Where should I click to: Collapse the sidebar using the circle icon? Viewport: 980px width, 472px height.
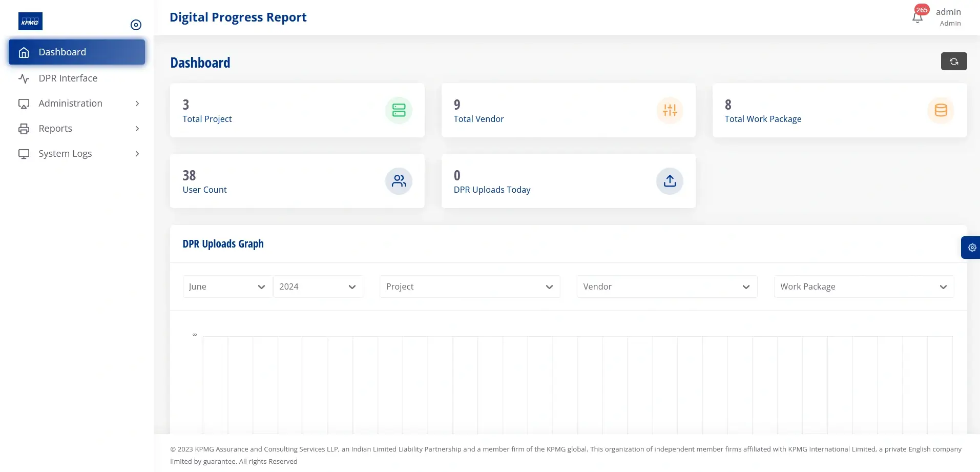click(x=136, y=24)
